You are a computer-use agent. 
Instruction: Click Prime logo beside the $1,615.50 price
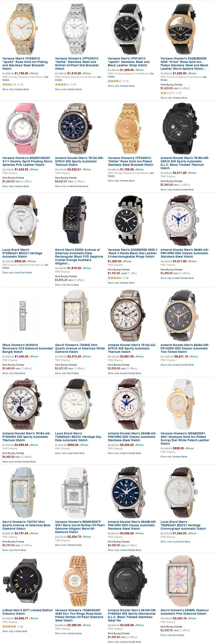coord(86,73)
